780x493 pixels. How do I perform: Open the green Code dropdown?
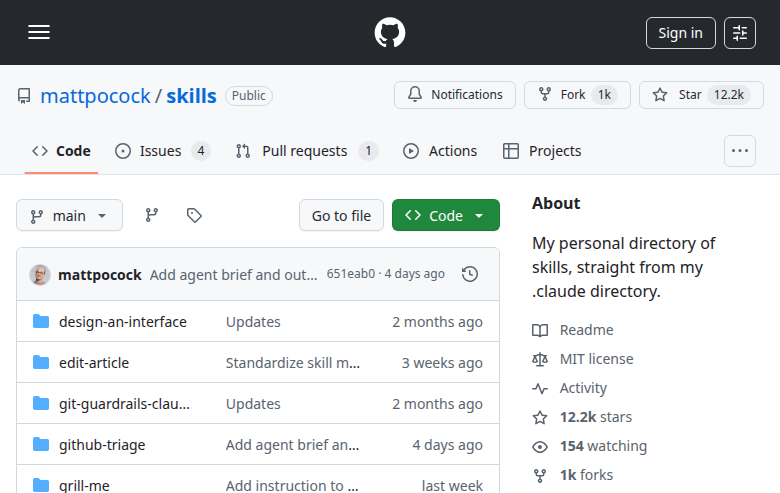click(446, 215)
